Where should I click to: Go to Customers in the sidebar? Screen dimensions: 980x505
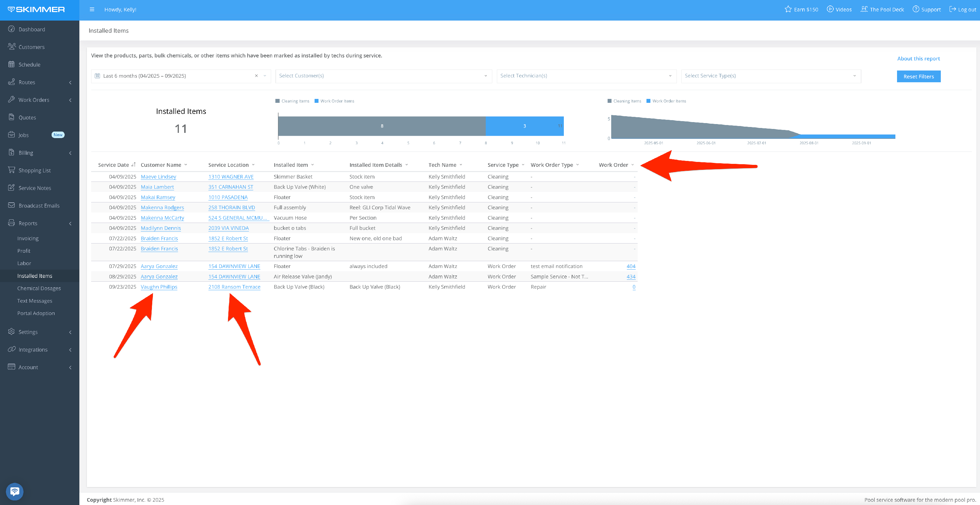(x=32, y=47)
